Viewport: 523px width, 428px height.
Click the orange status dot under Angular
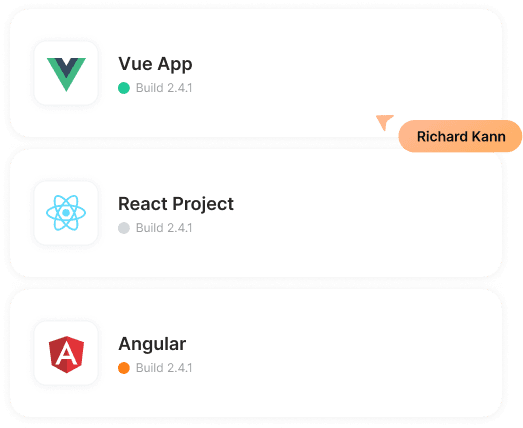[124, 368]
